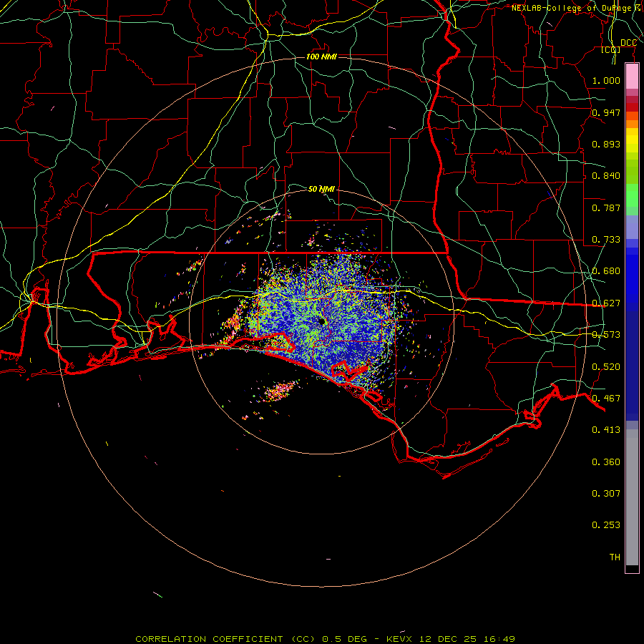Click the 0.680 scale label

click(x=606, y=271)
